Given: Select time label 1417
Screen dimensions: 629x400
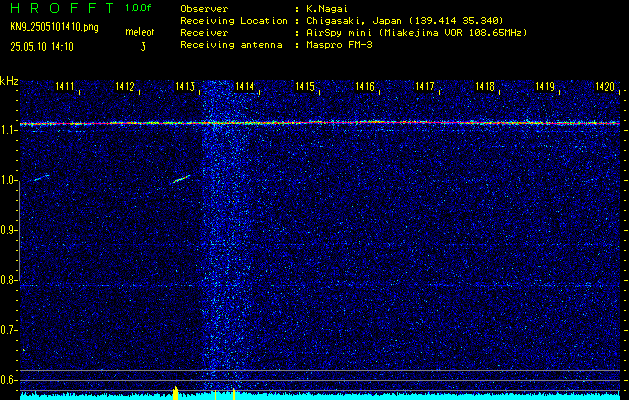Looking at the screenshot, I should click(x=425, y=86).
